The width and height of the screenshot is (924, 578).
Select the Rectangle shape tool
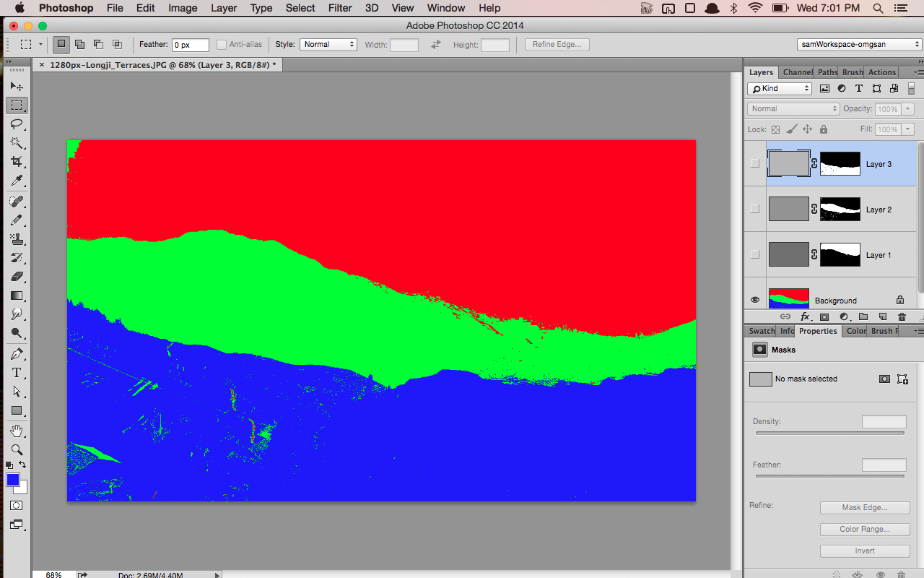pos(17,410)
